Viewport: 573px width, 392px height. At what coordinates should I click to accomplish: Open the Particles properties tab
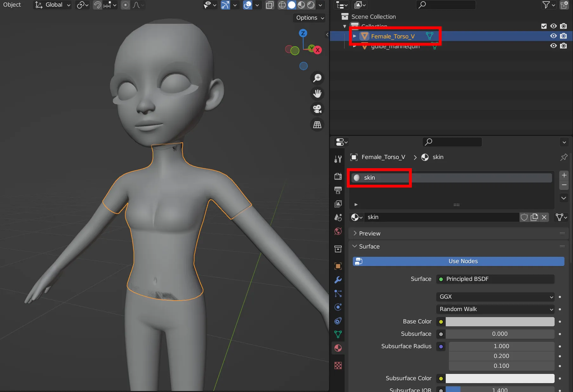tap(338, 293)
